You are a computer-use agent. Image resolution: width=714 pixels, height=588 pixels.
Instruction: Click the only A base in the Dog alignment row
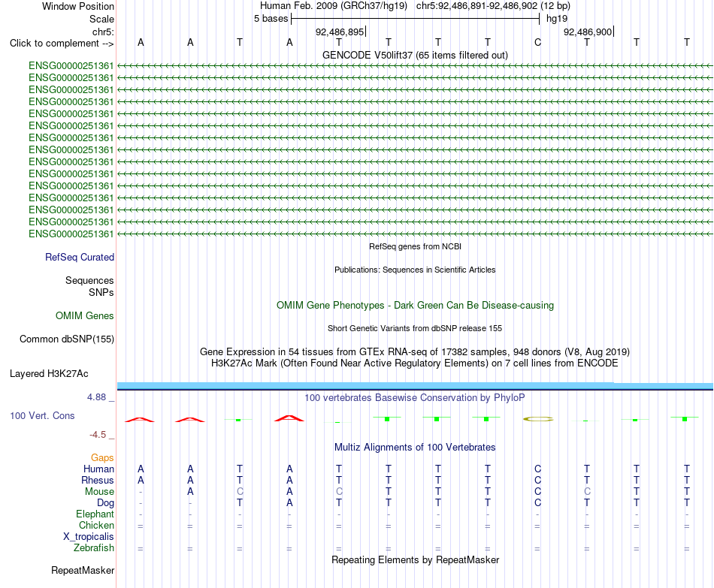point(289,502)
